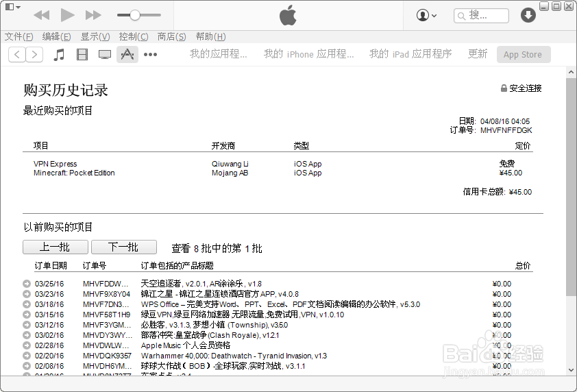The width and height of the screenshot is (577, 392).
Task: Click the scrollbar up arrow
Action: [571, 72]
